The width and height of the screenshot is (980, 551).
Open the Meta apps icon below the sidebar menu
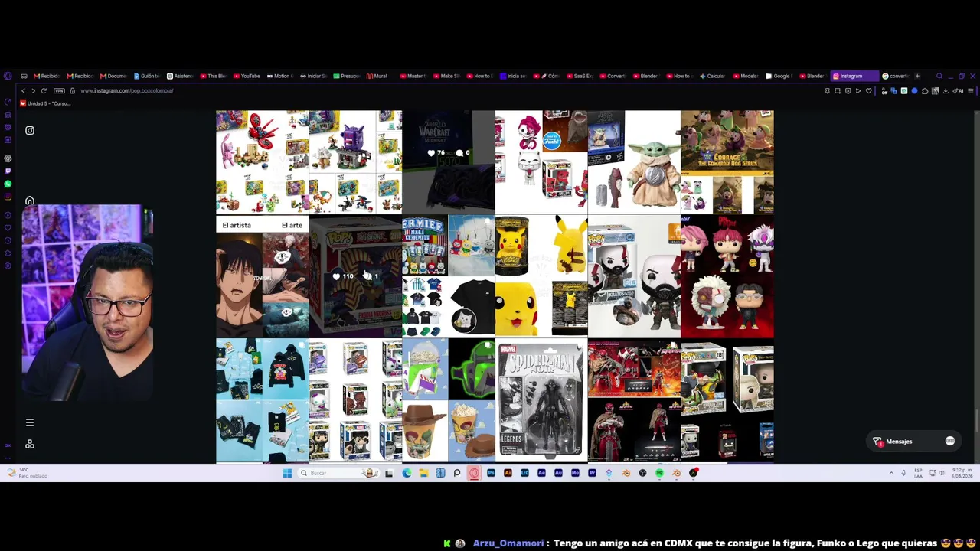point(30,444)
